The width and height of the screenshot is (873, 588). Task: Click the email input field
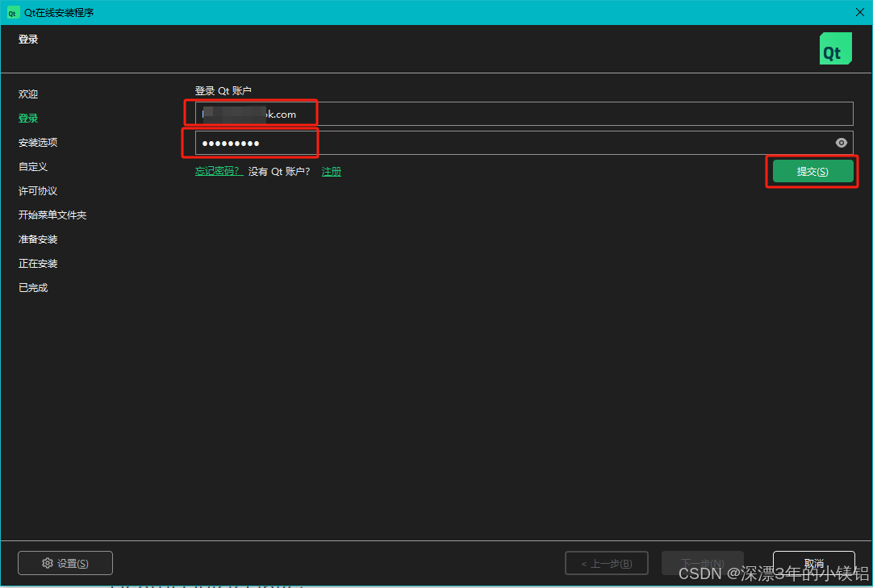click(x=524, y=114)
